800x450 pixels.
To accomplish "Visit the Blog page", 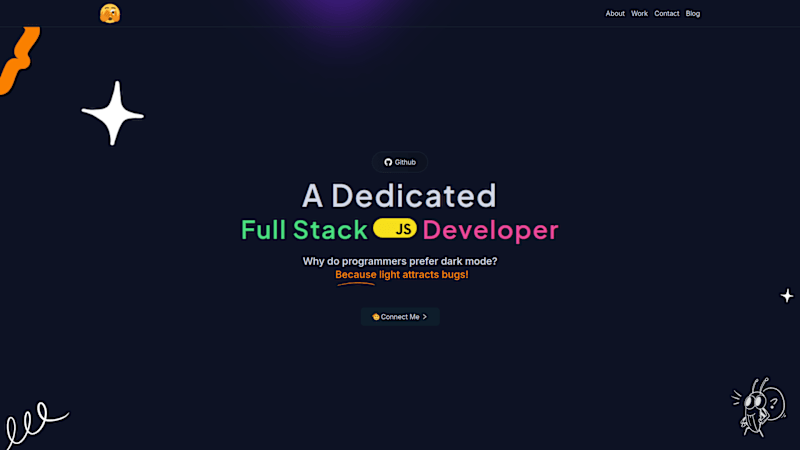I will [693, 14].
